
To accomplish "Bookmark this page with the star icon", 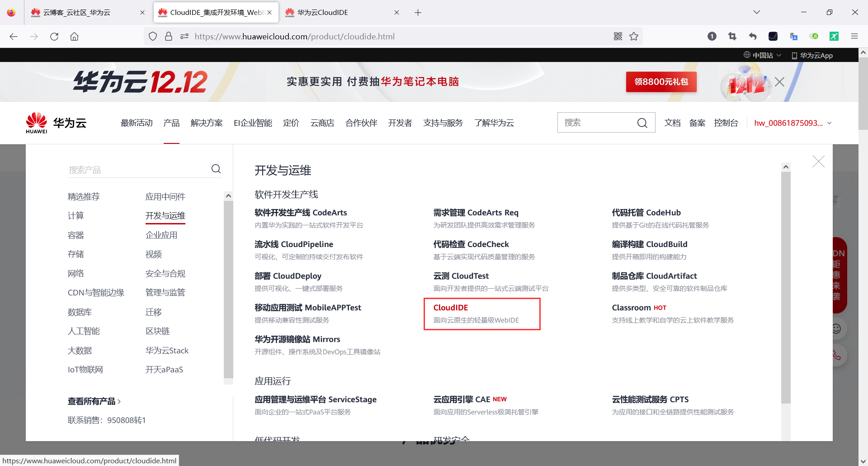I will tap(634, 36).
